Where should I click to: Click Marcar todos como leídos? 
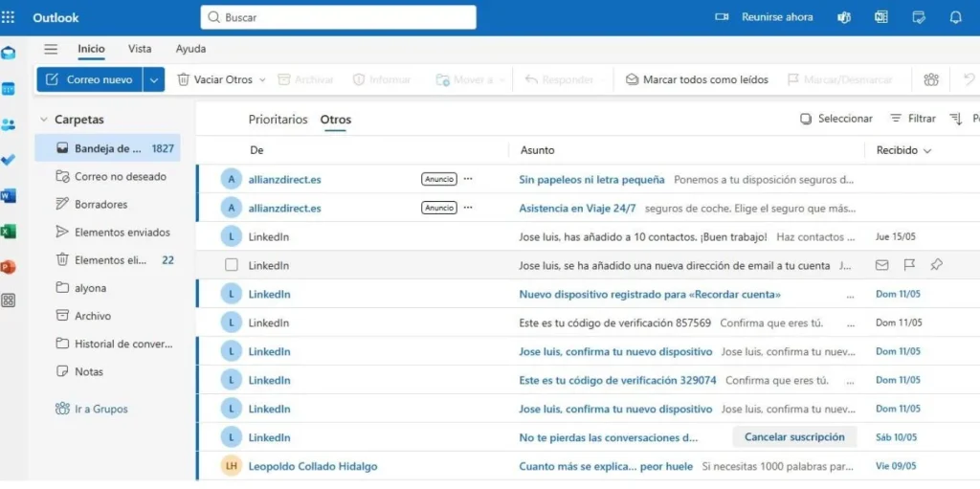(x=697, y=80)
